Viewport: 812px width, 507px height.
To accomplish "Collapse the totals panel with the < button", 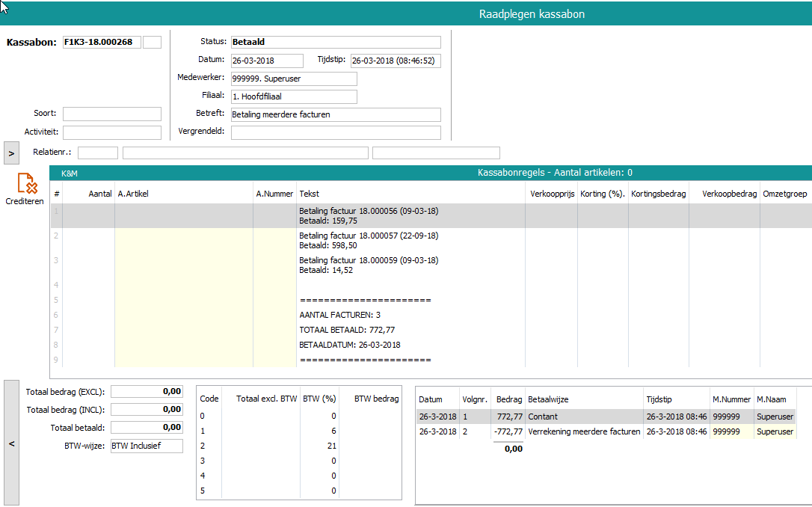I will pos(11,443).
